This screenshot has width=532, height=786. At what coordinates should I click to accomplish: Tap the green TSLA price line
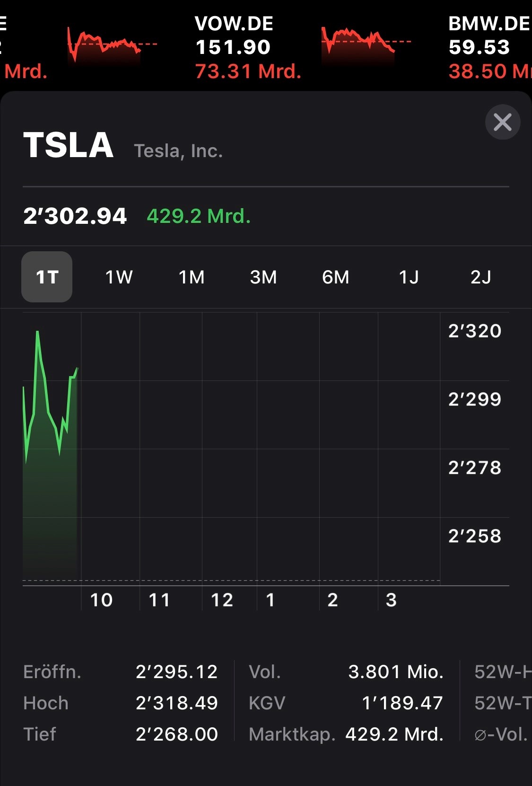[50, 397]
